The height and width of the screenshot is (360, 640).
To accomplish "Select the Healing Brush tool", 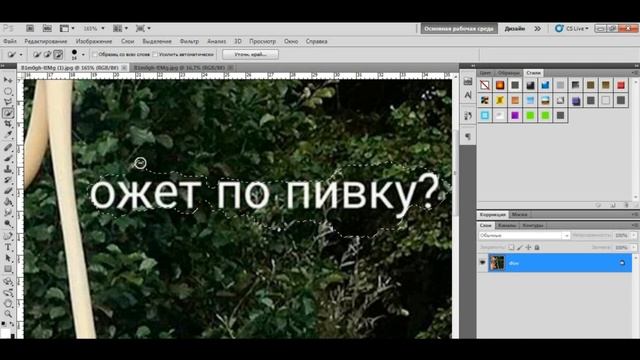I will [8, 148].
